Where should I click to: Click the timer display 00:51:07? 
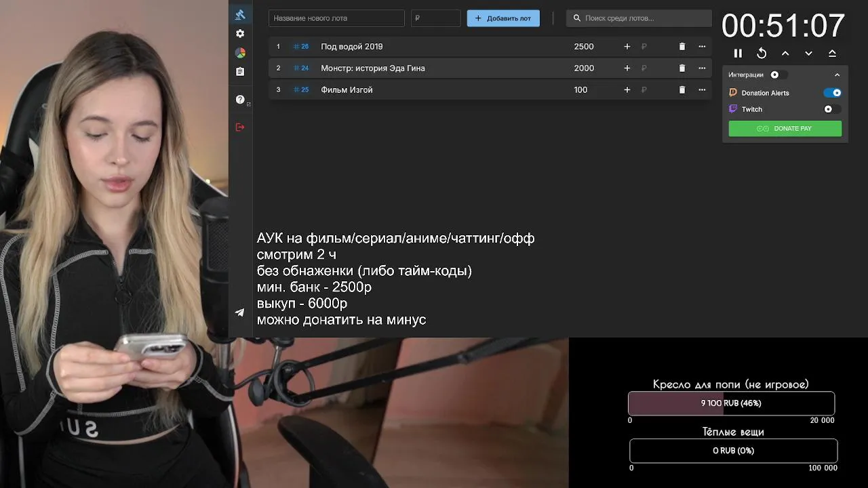(x=783, y=26)
